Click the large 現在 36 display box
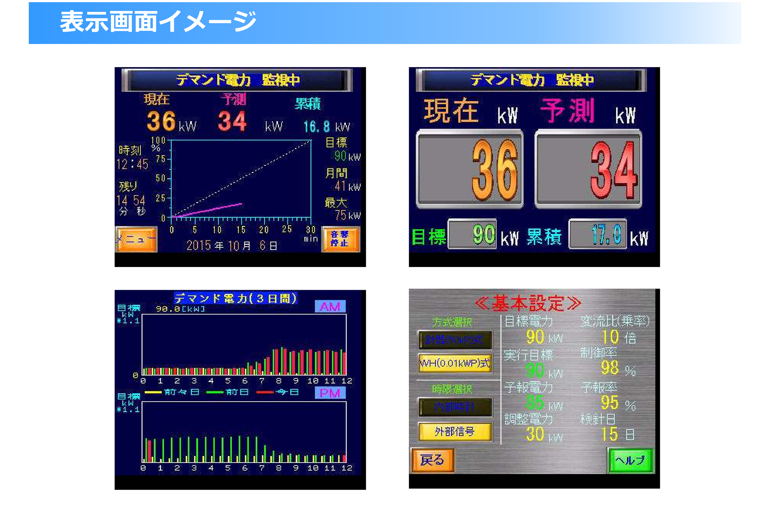The height and width of the screenshot is (532, 770). point(470,169)
